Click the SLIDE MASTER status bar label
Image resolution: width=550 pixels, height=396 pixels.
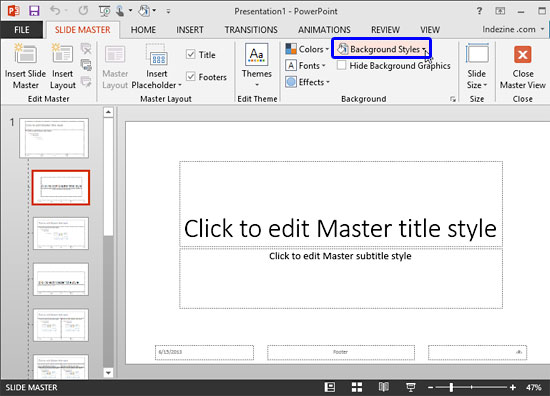pos(31,387)
